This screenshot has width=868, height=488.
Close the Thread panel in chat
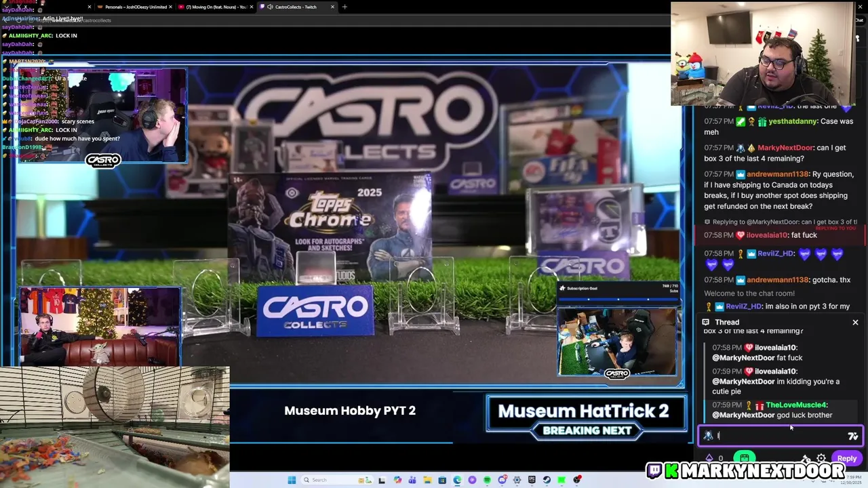click(x=855, y=323)
